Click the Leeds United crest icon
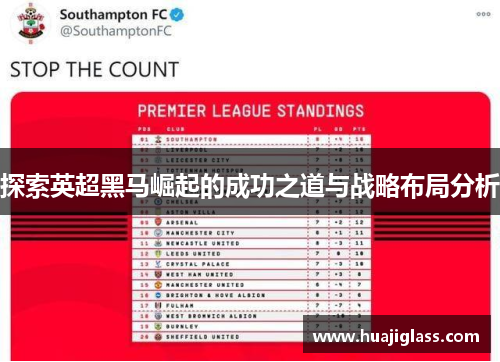Screen dimensions: 500x362 (x=158, y=253)
